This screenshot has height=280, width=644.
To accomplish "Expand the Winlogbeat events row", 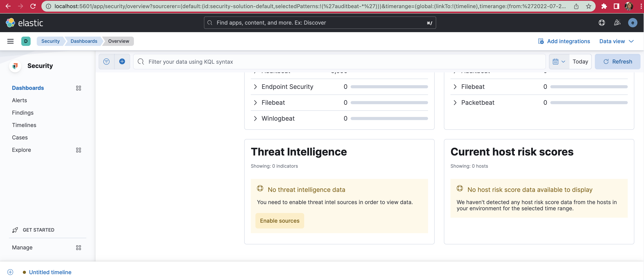I will pyautogui.click(x=255, y=118).
